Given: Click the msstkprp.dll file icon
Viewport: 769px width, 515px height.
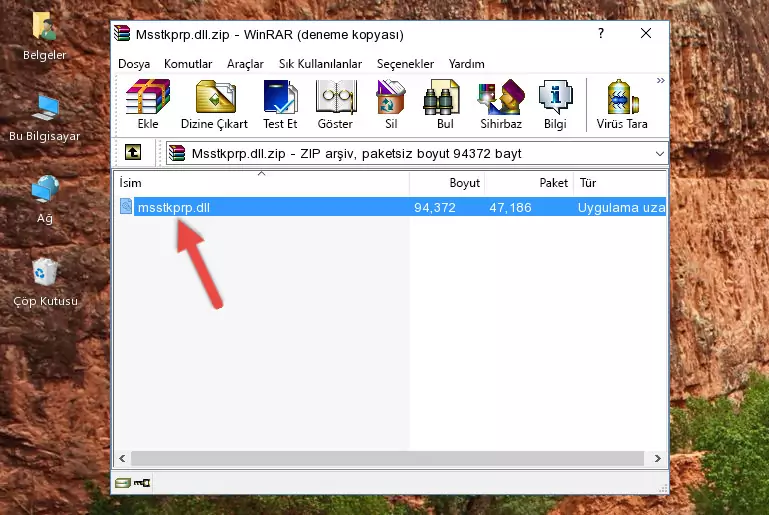Looking at the screenshot, I should 126,206.
